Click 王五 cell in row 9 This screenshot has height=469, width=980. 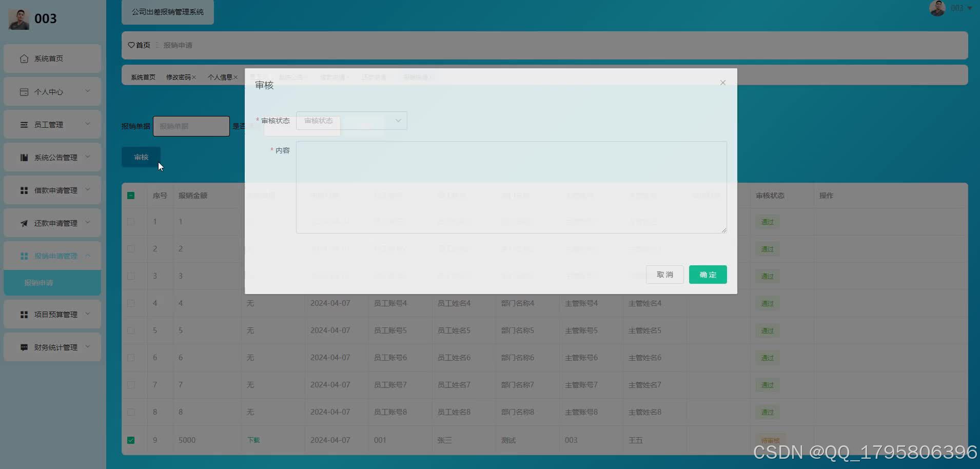click(x=636, y=440)
